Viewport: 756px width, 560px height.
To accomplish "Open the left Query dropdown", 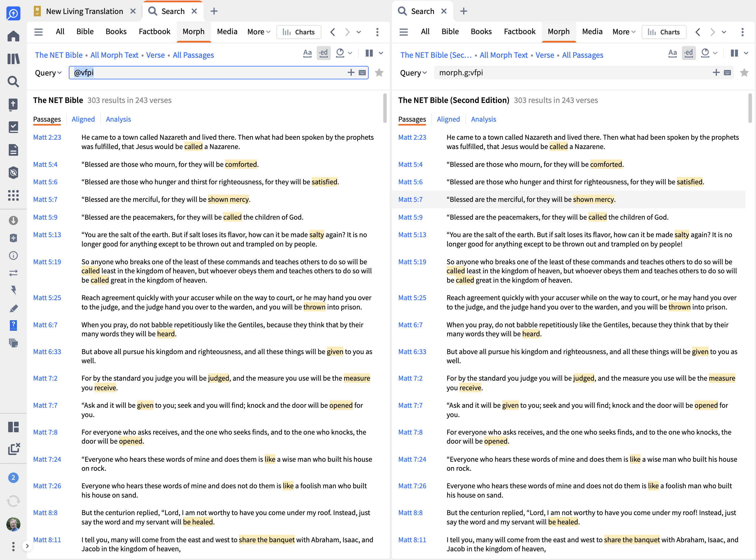I will point(48,73).
